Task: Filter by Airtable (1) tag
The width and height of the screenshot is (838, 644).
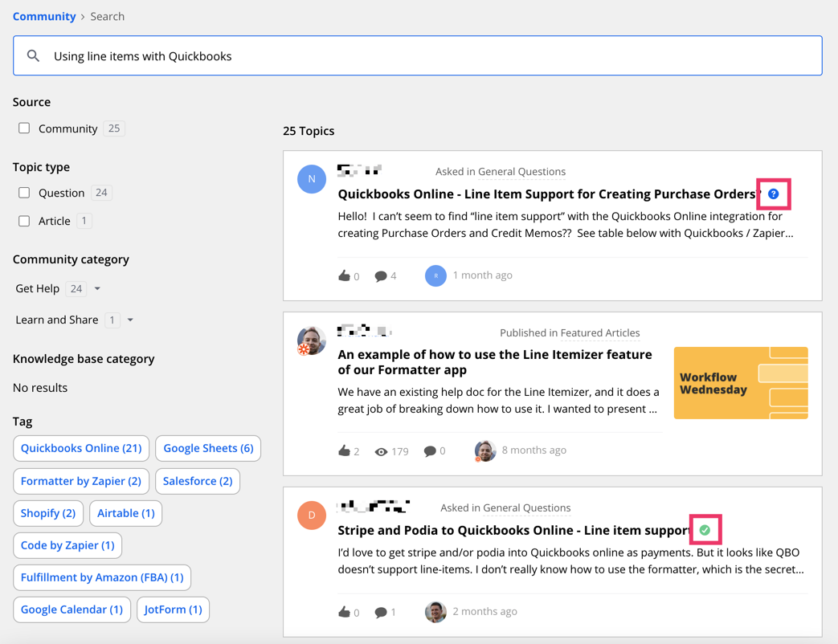Action: (x=126, y=513)
